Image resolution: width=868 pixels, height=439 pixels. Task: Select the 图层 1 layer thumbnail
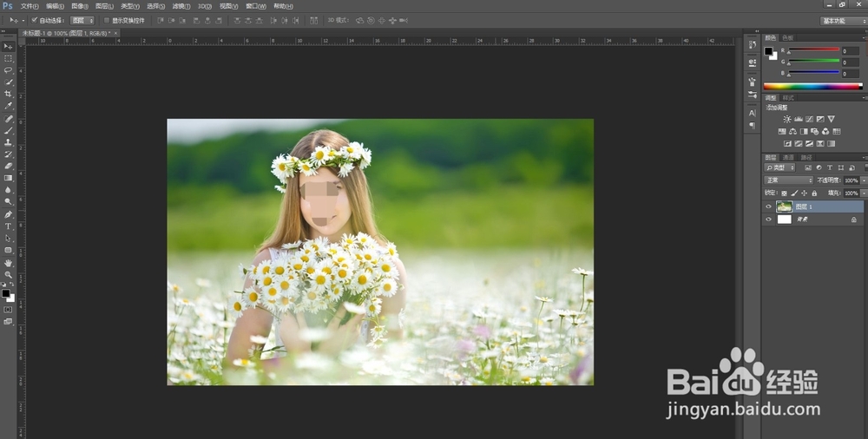(x=785, y=206)
